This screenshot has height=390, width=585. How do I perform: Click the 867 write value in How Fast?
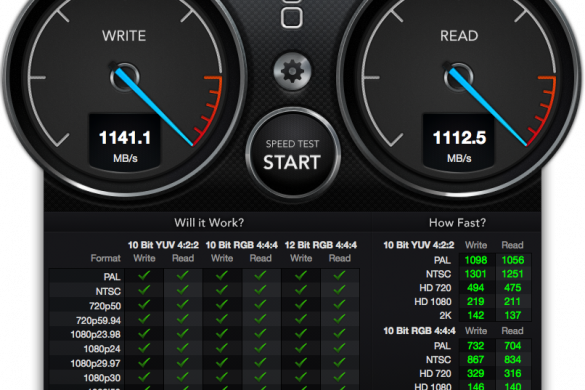pyautogui.click(x=476, y=360)
